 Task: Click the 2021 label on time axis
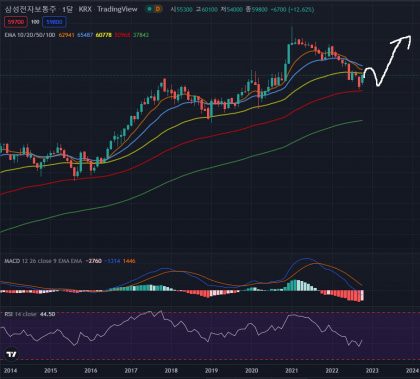292,371
